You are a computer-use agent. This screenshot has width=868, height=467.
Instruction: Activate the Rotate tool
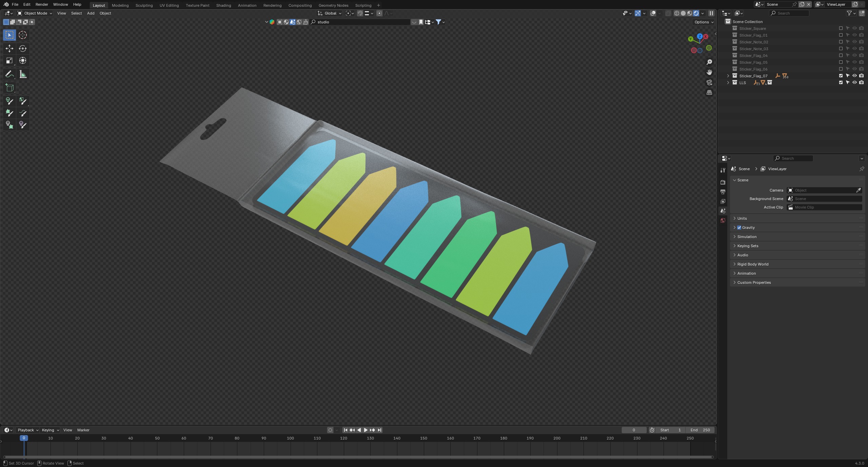[23, 48]
